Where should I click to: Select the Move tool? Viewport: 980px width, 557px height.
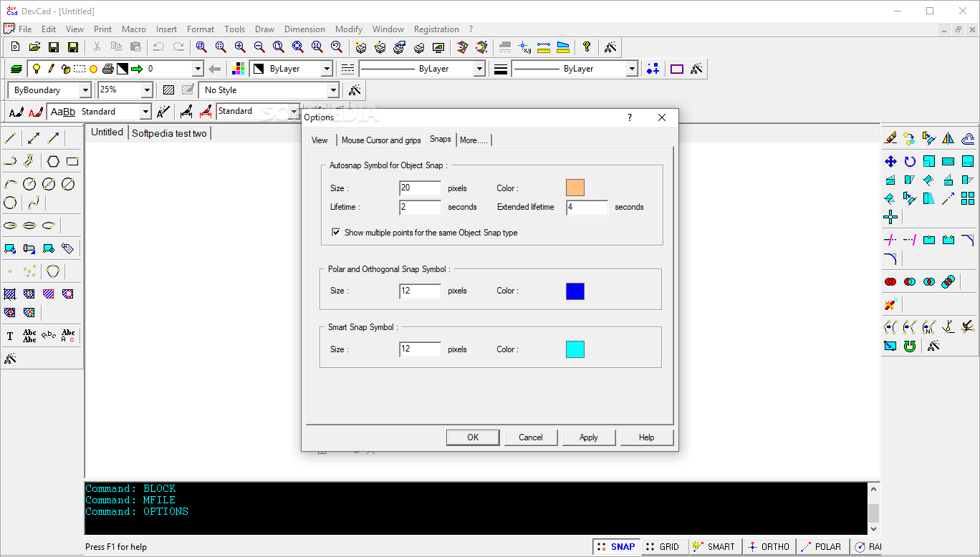[890, 161]
